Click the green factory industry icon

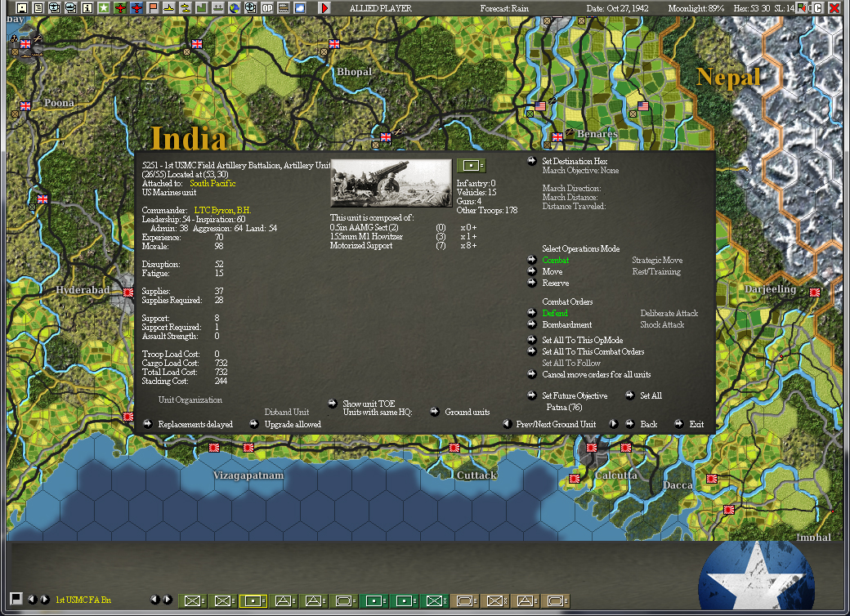[x=201, y=8]
